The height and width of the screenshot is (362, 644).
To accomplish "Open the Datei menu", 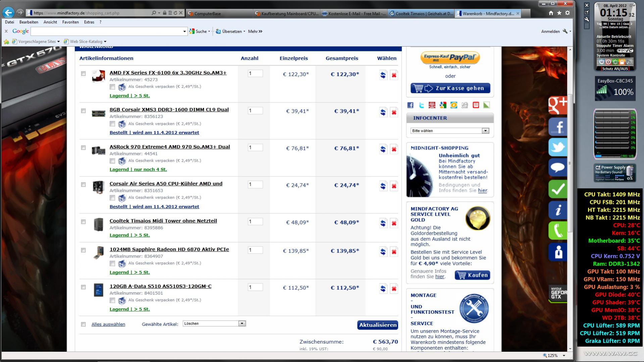I will pyautogui.click(x=9, y=22).
